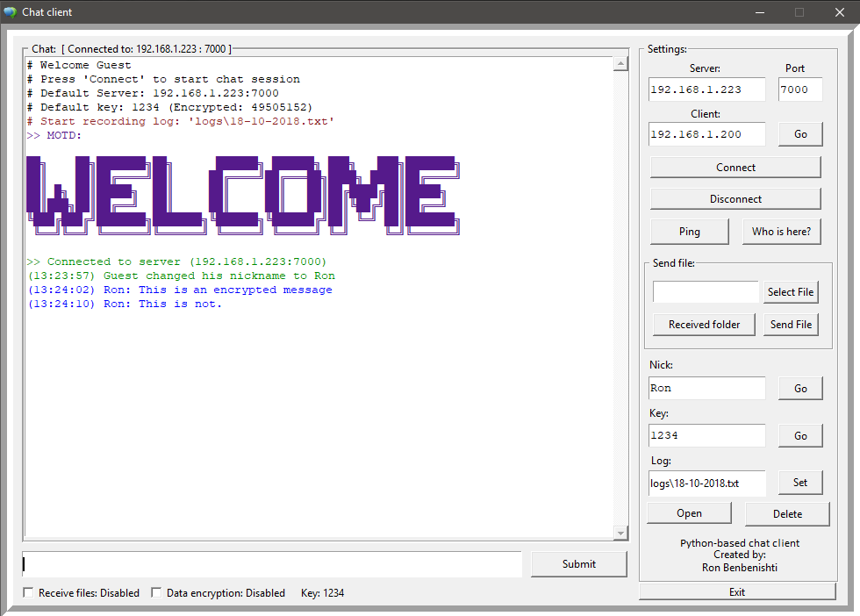
Task: Enable the Receive files checkbox
Action: (x=28, y=592)
